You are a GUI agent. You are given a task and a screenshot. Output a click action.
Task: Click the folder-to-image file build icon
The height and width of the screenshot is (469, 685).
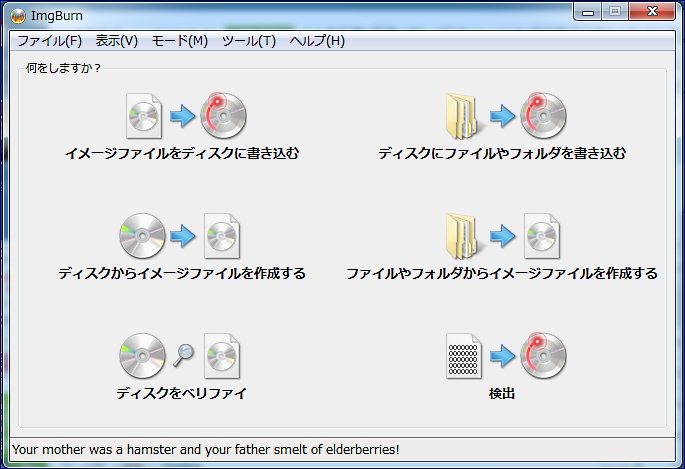point(503,236)
